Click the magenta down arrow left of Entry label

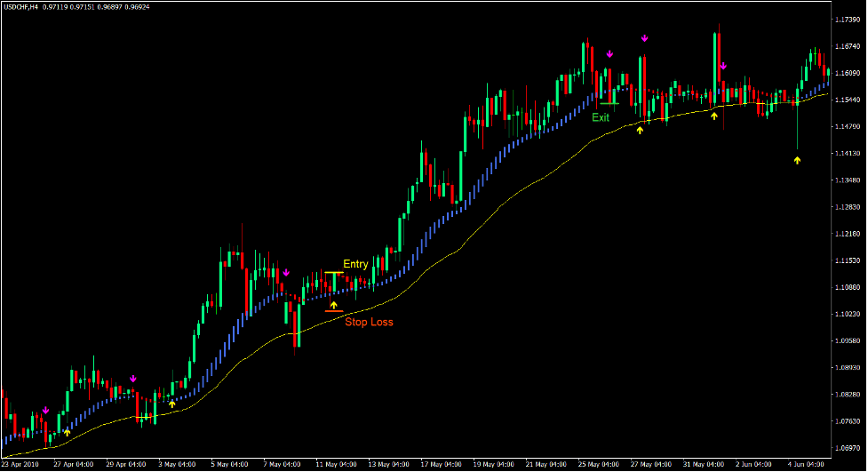point(286,273)
